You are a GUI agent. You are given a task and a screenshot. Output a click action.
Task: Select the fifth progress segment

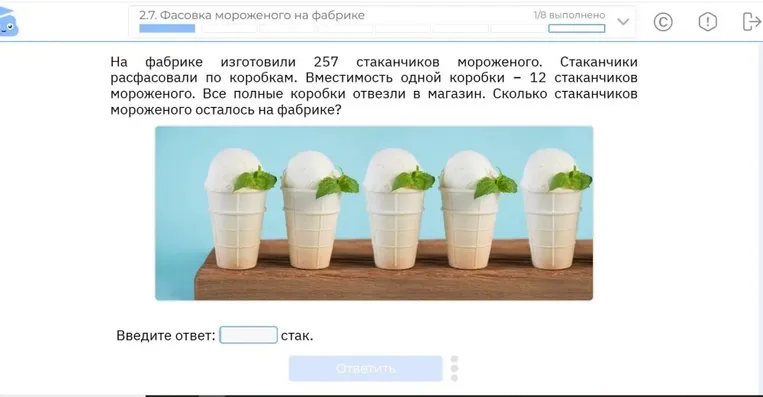tap(402, 29)
